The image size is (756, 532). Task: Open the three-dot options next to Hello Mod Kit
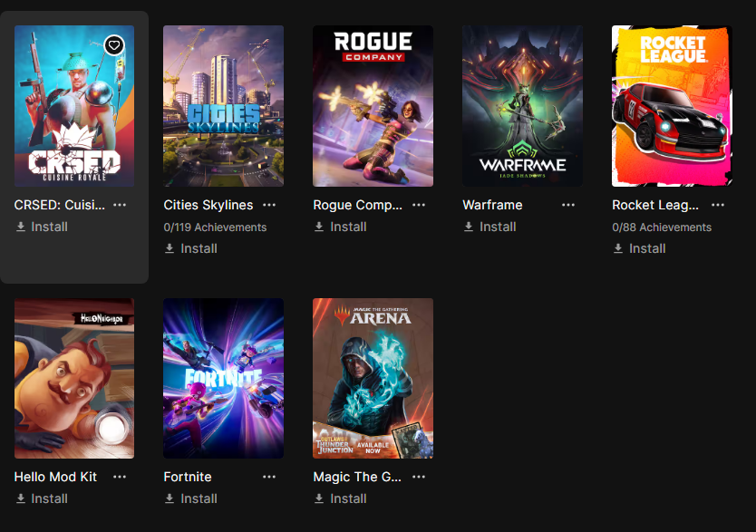[x=120, y=477]
